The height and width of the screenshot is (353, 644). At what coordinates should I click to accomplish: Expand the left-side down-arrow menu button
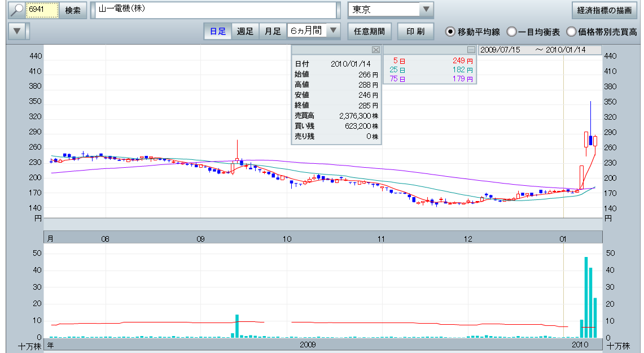coord(18,31)
